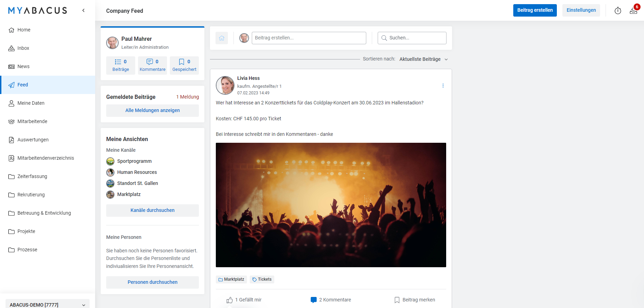644x308 pixels.
Task: Click the Beitrag erstellen blue button
Action: (535, 10)
